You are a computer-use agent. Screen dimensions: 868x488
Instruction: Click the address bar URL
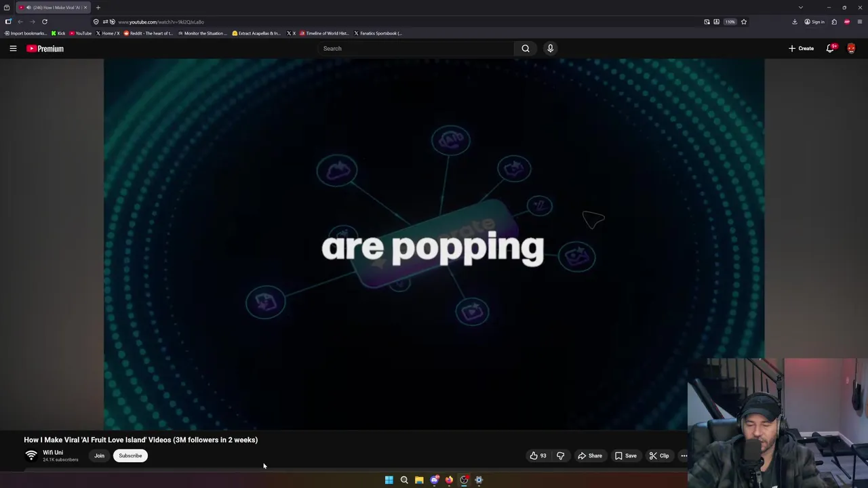[x=161, y=22]
